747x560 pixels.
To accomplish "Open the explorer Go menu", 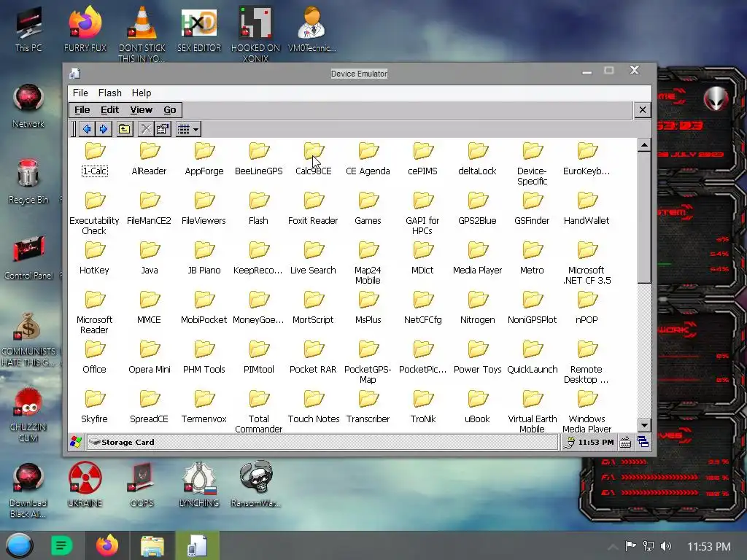I will tap(169, 110).
